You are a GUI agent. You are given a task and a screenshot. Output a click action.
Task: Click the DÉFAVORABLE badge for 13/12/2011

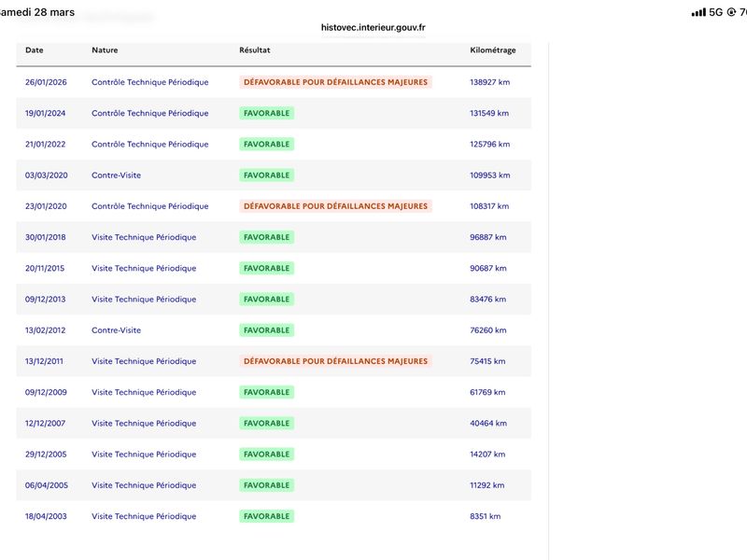click(335, 360)
